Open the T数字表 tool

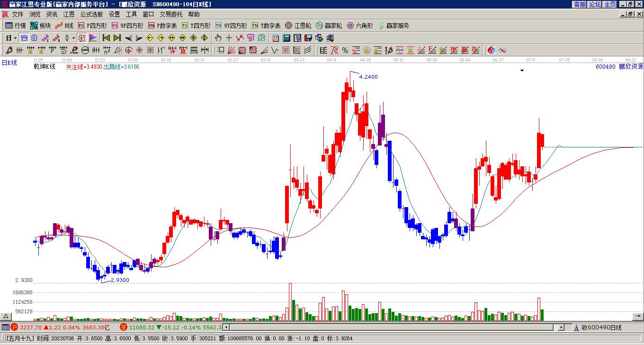[x=266, y=26]
